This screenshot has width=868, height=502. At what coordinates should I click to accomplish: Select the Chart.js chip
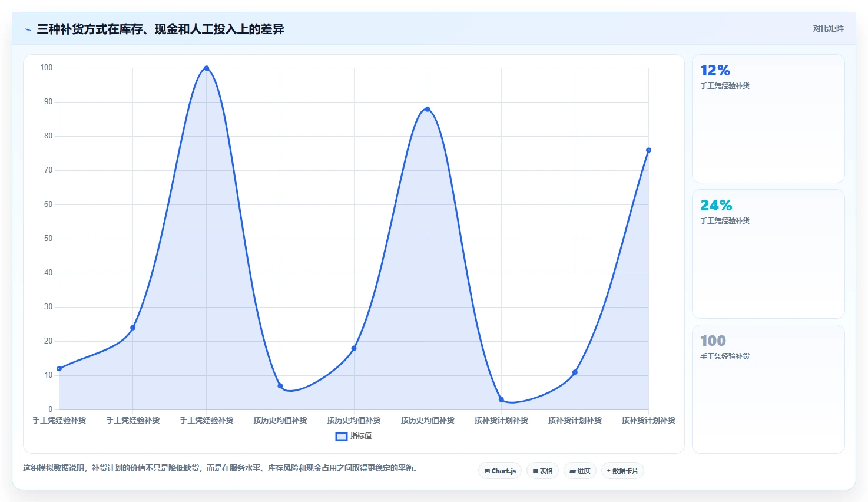pyautogui.click(x=500, y=471)
